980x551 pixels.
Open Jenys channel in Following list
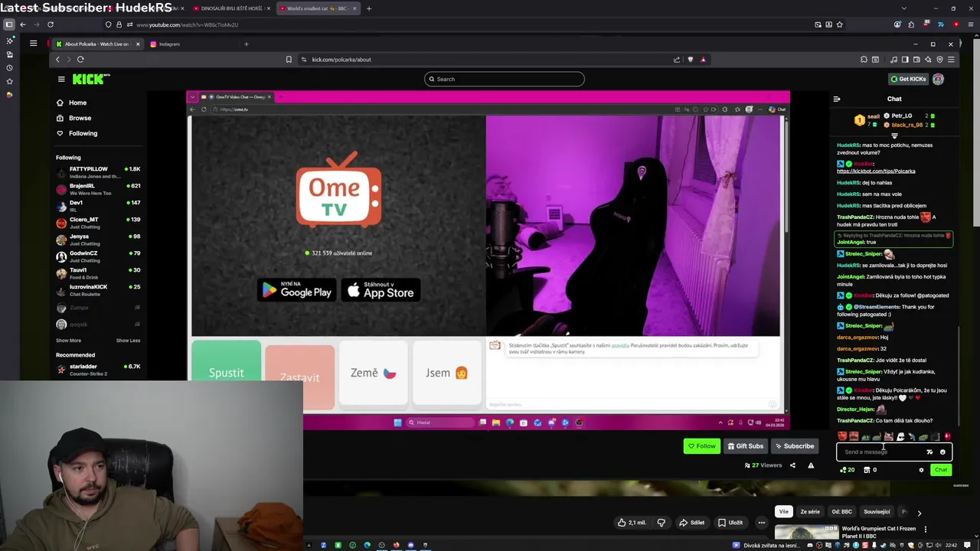pos(98,240)
